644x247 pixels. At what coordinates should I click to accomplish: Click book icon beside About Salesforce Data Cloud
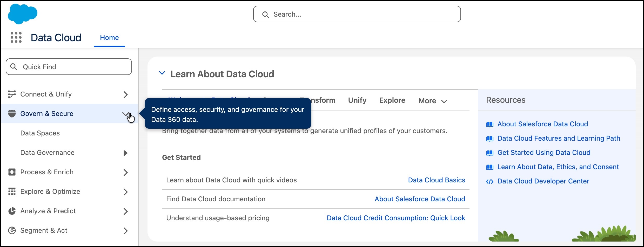pos(490,124)
